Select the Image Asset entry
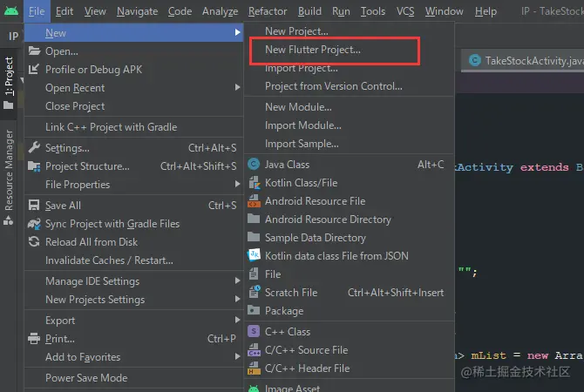 point(349,387)
